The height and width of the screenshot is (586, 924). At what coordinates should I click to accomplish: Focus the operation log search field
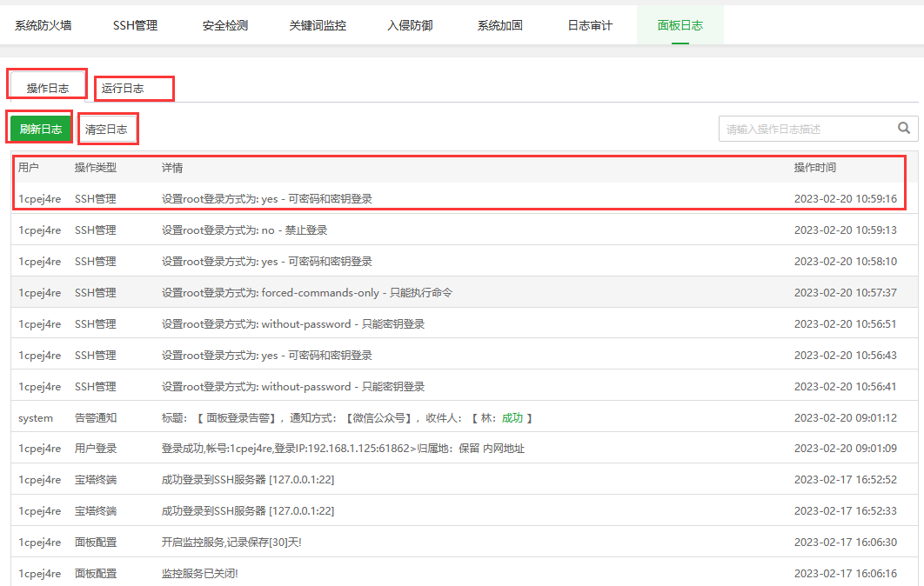805,129
